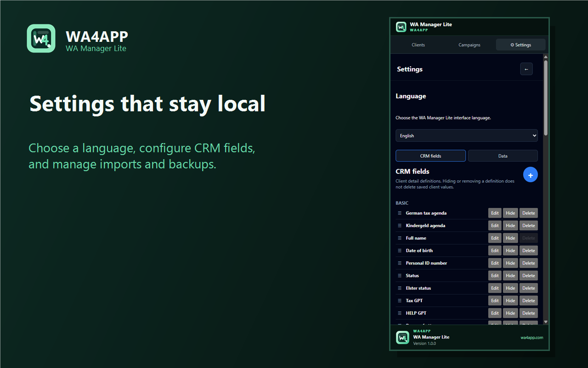Grab the drag handle of Elster status
The height and width of the screenshot is (368, 588).
(400, 288)
